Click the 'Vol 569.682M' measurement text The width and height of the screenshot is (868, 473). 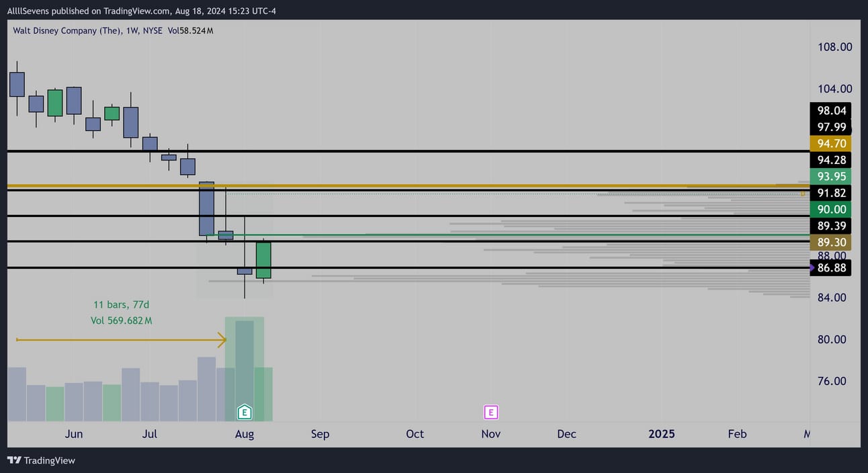[x=122, y=321]
